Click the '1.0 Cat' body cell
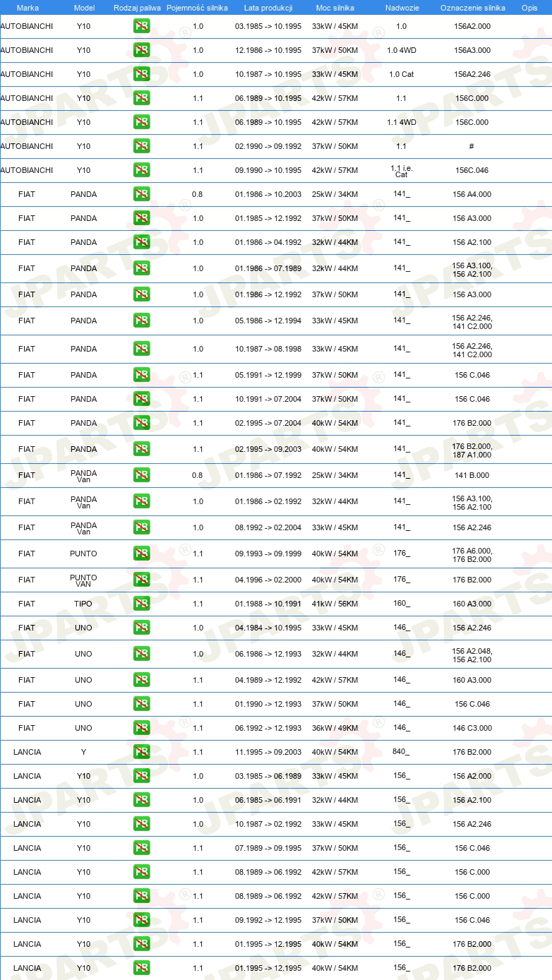Image resolution: width=552 pixels, height=980 pixels. pyautogui.click(x=401, y=74)
